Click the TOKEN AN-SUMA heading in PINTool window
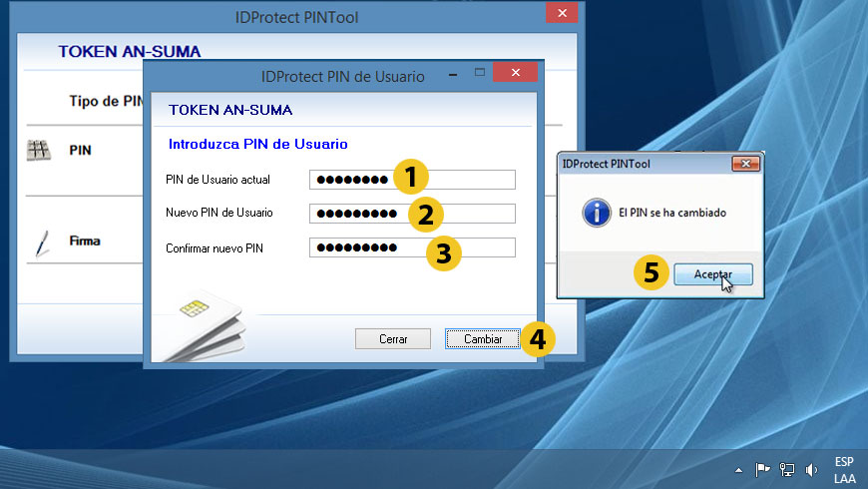Image resolution: width=868 pixels, height=489 pixels. pyautogui.click(x=130, y=52)
